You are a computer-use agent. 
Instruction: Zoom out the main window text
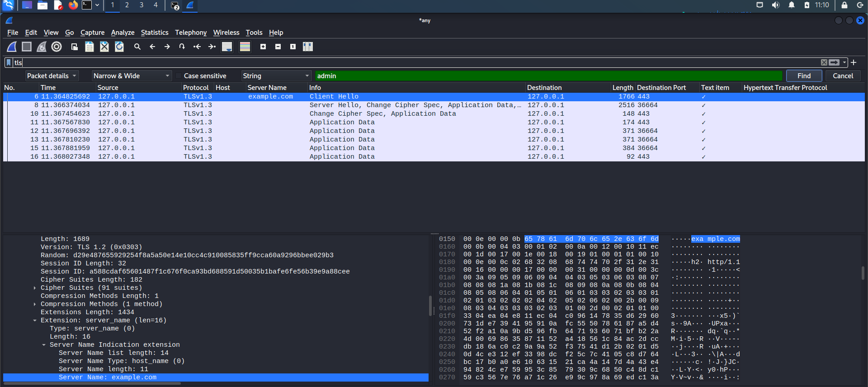tap(278, 47)
